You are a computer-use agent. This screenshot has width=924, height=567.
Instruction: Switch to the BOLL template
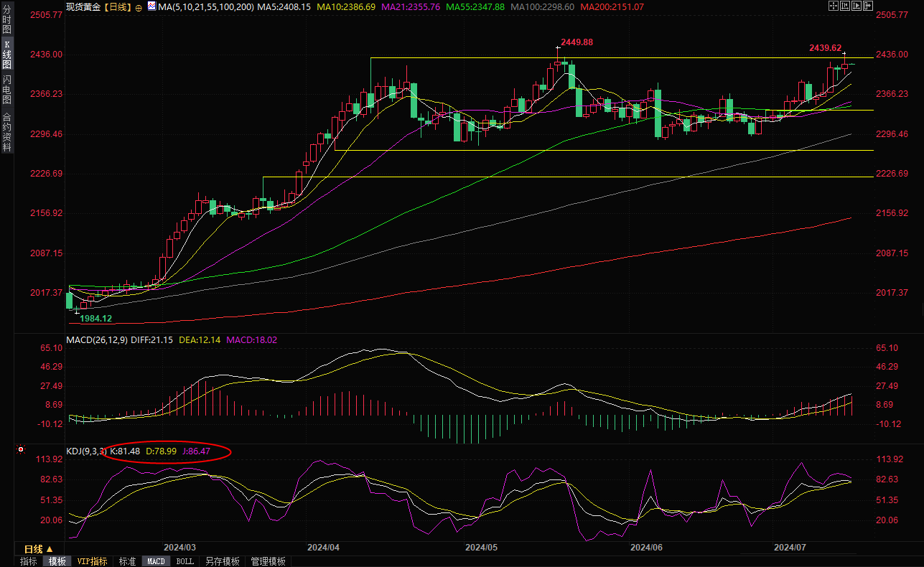[x=185, y=561]
